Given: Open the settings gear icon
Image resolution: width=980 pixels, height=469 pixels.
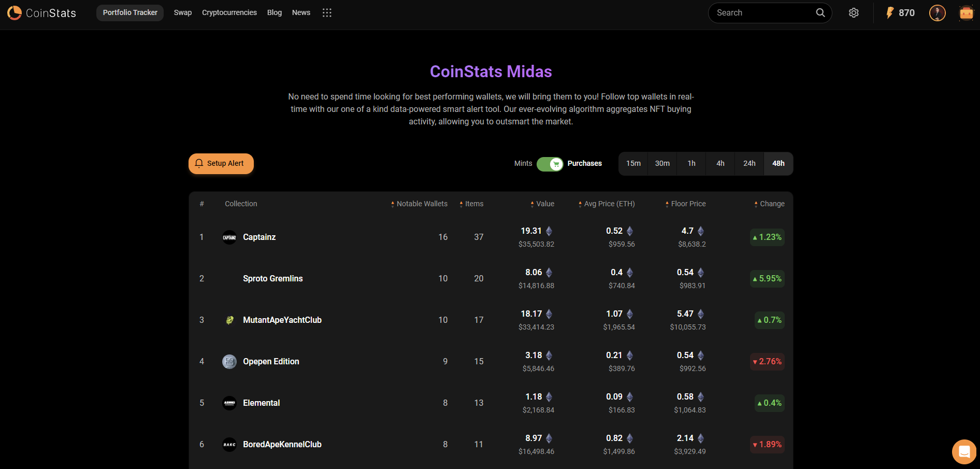Looking at the screenshot, I should point(854,12).
